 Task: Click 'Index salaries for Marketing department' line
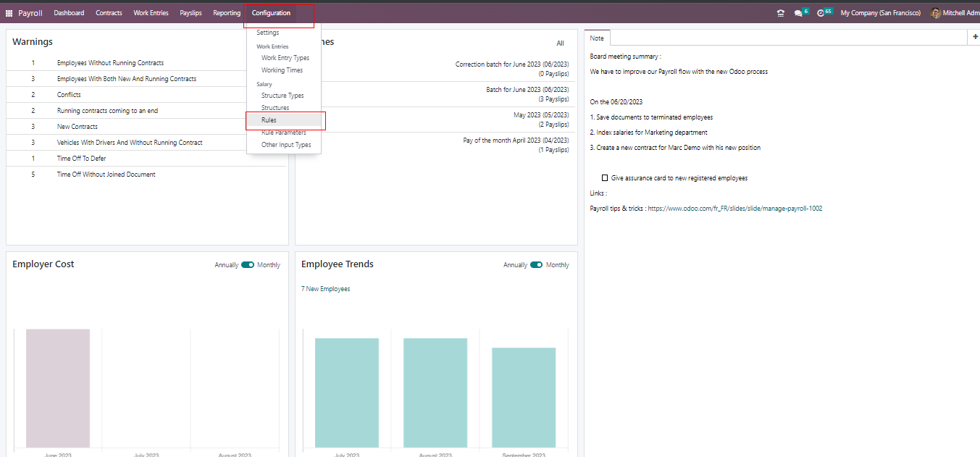click(x=648, y=133)
